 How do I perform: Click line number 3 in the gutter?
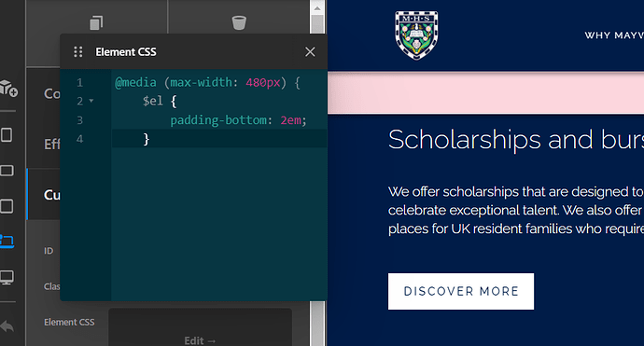click(79, 120)
